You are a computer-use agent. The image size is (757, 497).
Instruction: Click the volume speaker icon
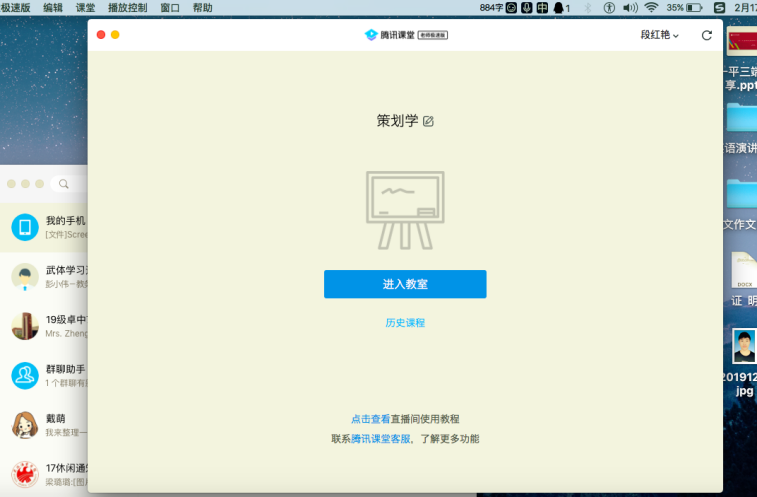point(629,7)
